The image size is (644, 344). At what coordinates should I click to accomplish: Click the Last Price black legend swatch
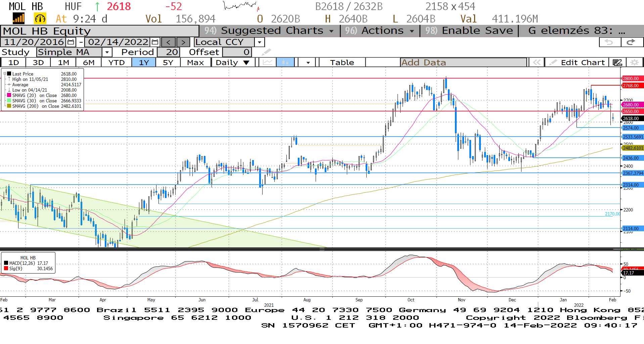9,74
